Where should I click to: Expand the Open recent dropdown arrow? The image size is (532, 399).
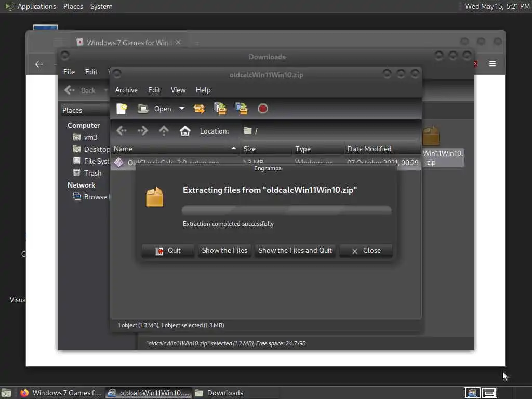182,109
